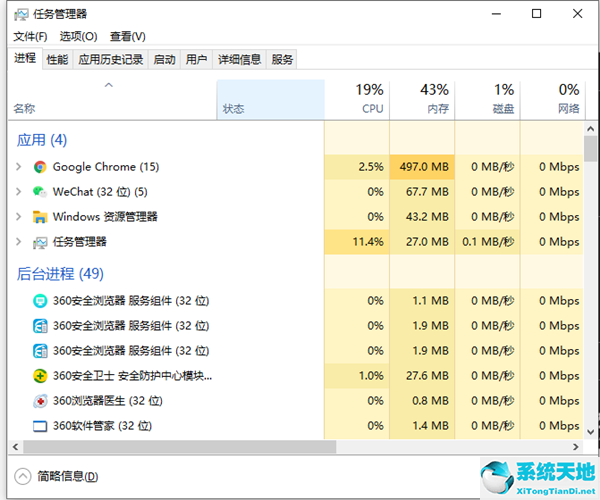Click the vertical scrollbar down arrow
The height and width of the screenshot is (500, 600).
click(590, 432)
